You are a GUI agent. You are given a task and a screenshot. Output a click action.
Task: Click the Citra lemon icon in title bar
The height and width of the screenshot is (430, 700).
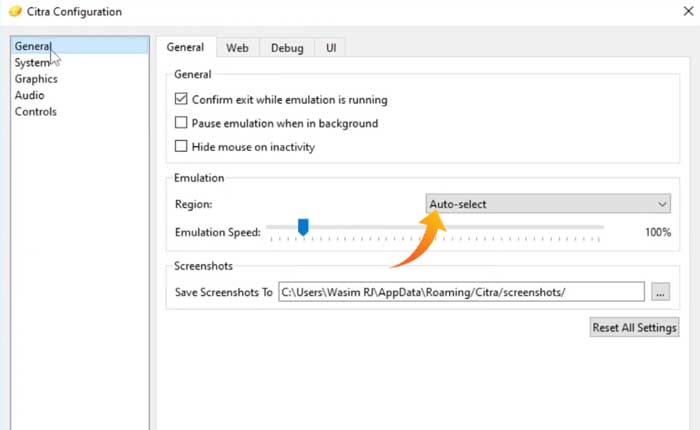click(x=13, y=12)
